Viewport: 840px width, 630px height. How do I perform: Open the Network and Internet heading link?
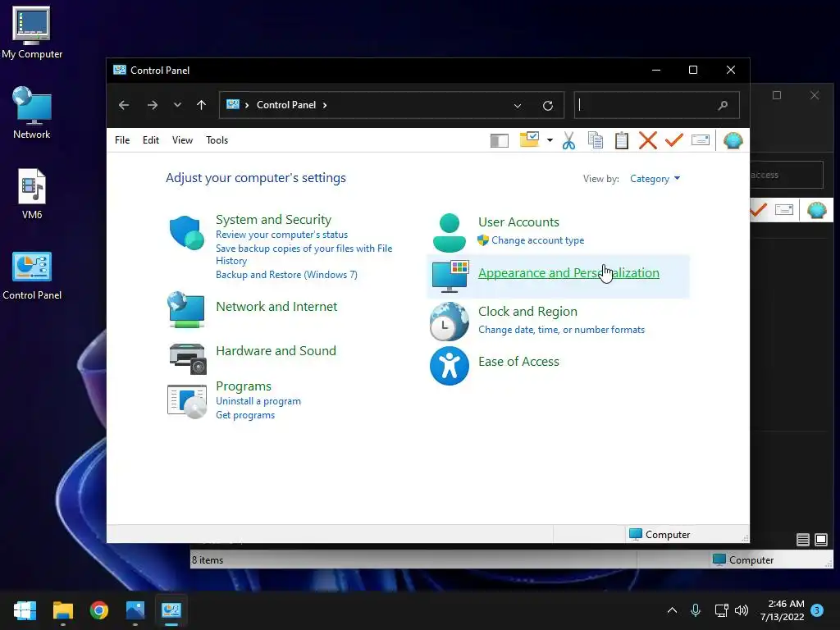[276, 307]
